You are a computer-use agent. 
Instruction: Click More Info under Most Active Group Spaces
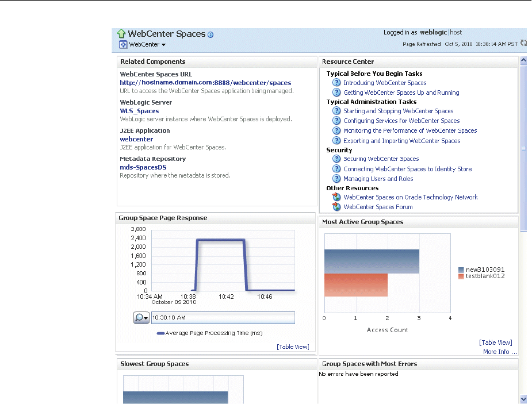point(500,352)
